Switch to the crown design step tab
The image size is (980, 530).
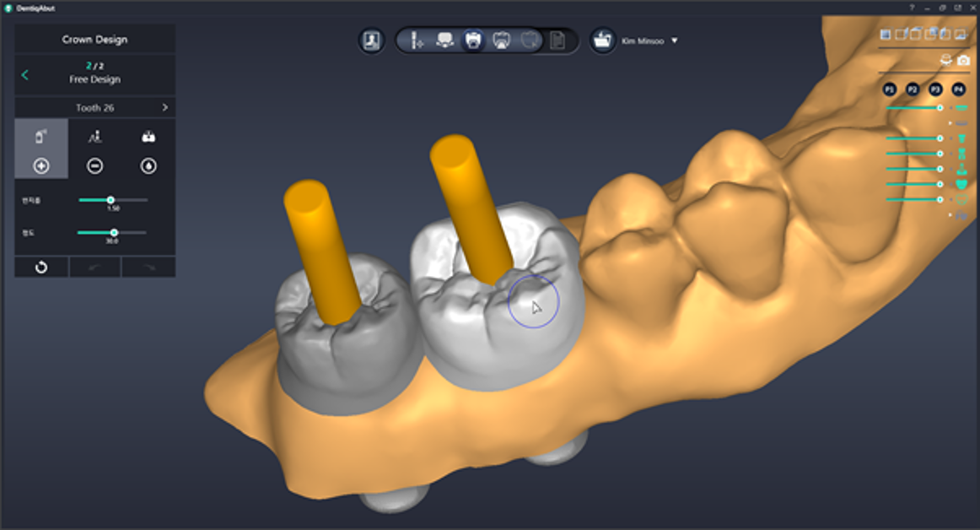tap(473, 41)
